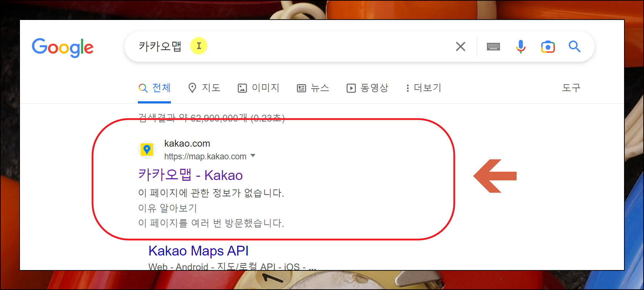Click the Google logo

coord(62,48)
